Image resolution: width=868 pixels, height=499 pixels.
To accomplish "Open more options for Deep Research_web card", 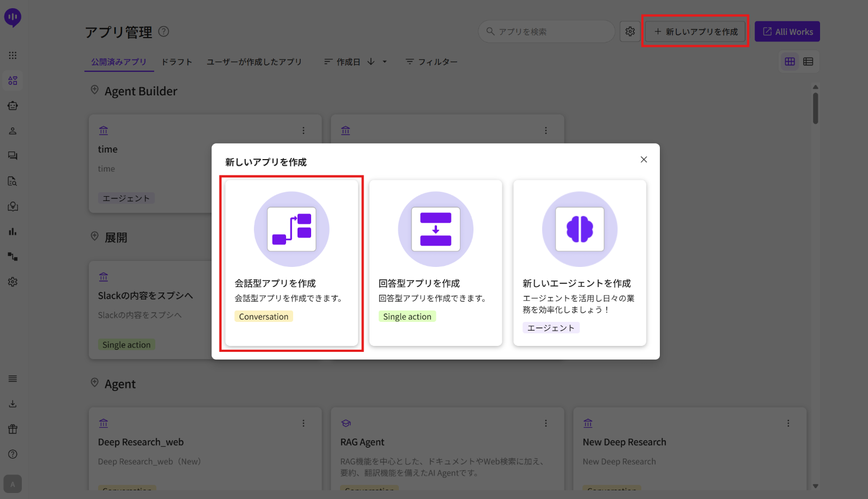I will point(304,423).
